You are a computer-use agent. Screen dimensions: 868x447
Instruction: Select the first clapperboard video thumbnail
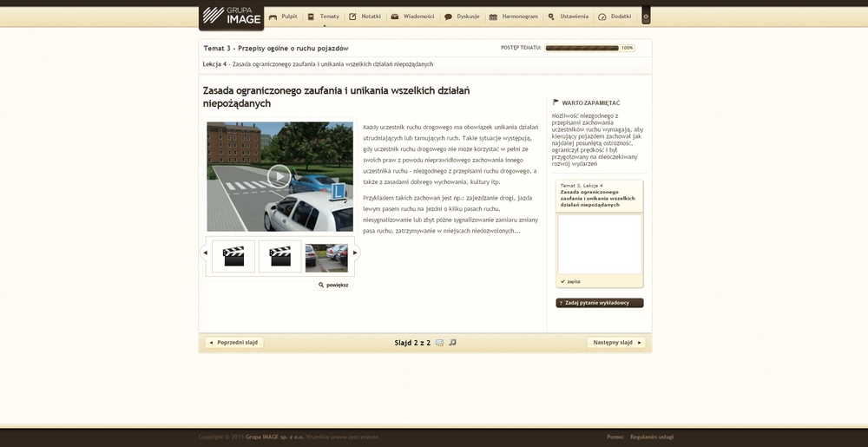[x=233, y=256]
